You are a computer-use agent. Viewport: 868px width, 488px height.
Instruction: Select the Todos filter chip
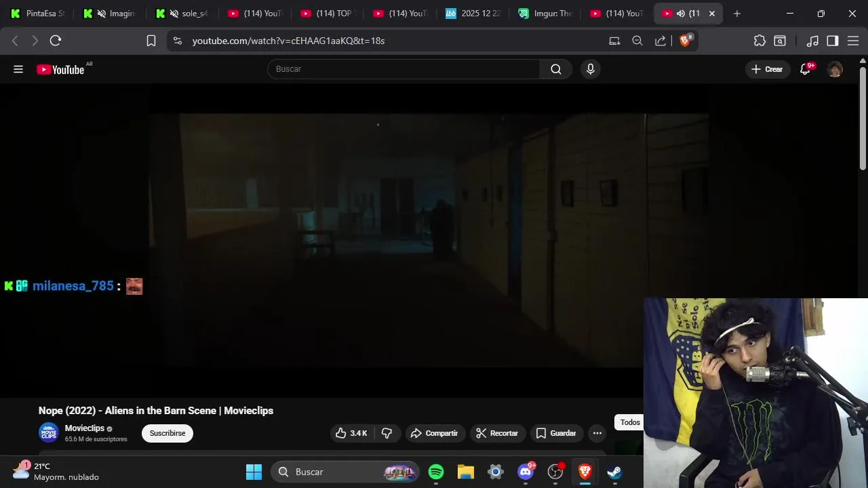[x=630, y=422]
